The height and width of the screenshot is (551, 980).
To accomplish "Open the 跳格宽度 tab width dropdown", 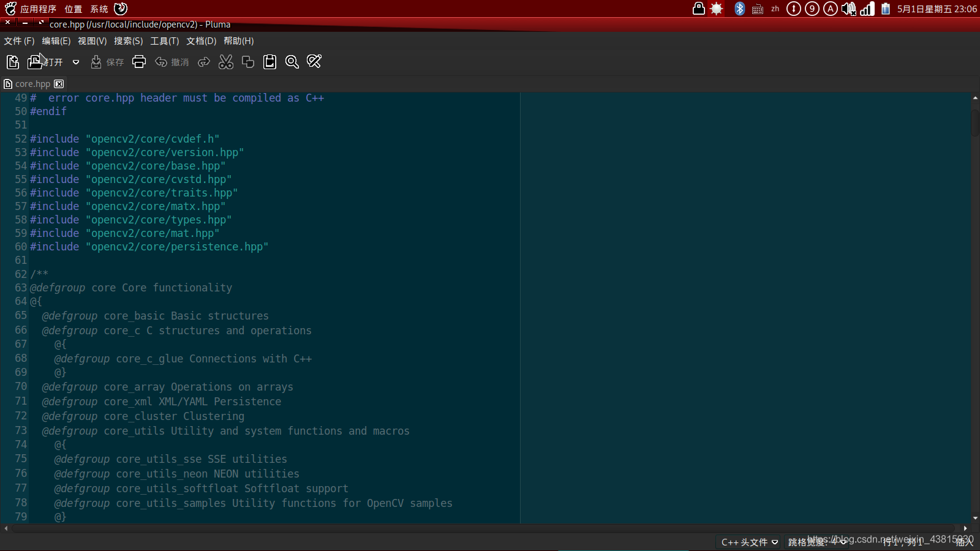I will click(x=818, y=542).
